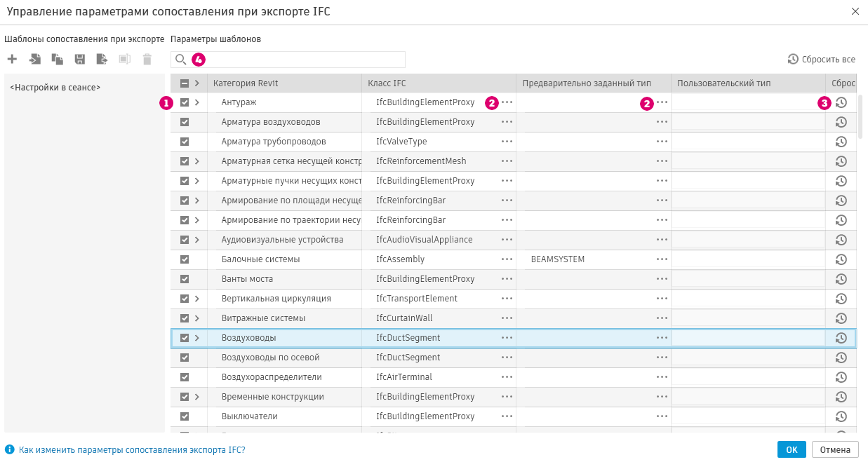Viewport: 868px width, 462px height.
Task: Open predefined type picker for Балочные системы
Action: pos(662,259)
